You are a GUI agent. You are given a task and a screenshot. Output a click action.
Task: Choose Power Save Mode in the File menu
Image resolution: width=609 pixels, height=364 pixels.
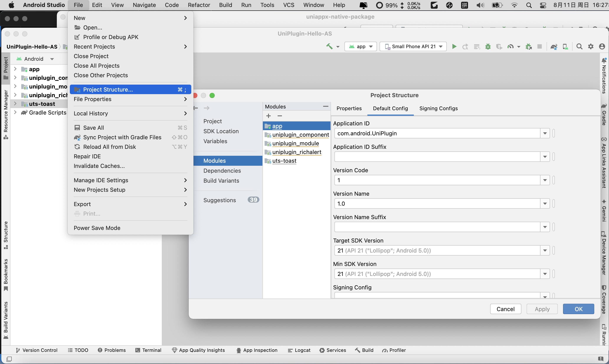point(130,228)
